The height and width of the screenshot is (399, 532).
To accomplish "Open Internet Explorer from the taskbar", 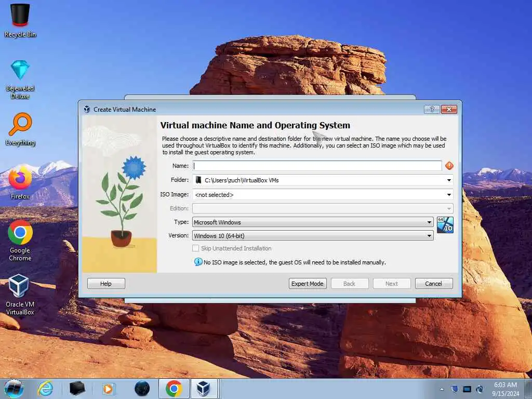I will [x=46, y=389].
